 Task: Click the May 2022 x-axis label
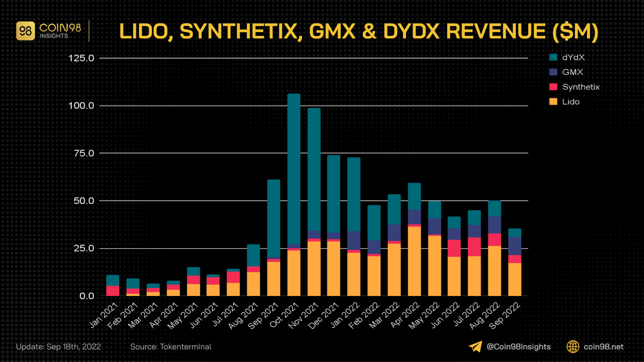(x=424, y=316)
